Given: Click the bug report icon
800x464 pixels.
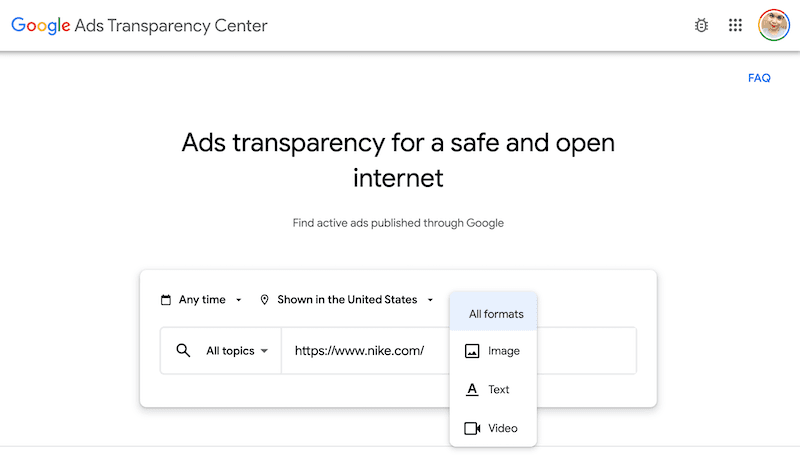Looking at the screenshot, I should 701,25.
